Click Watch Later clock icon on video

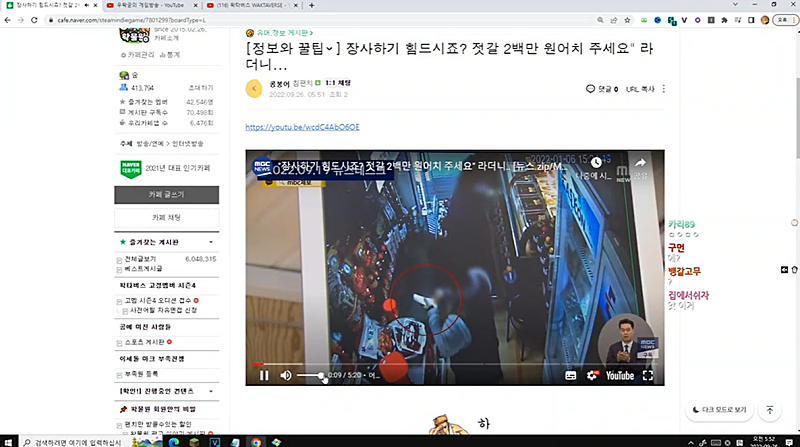point(595,163)
